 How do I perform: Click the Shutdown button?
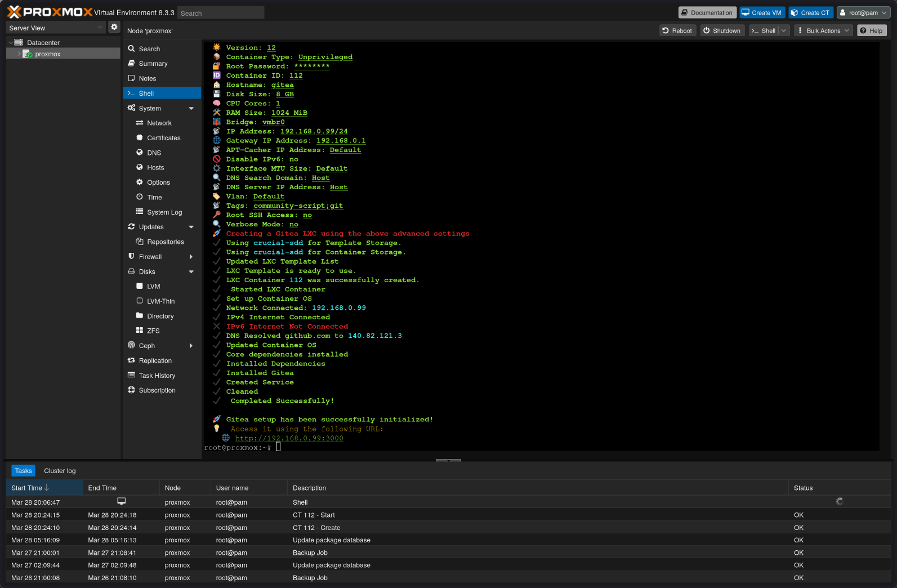[x=722, y=30]
